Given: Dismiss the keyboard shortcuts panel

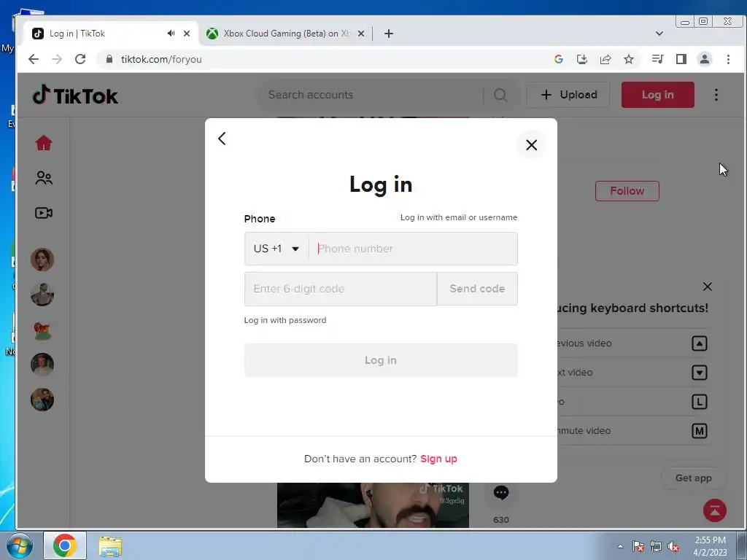Looking at the screenshot, I should [x=707, y=286].
